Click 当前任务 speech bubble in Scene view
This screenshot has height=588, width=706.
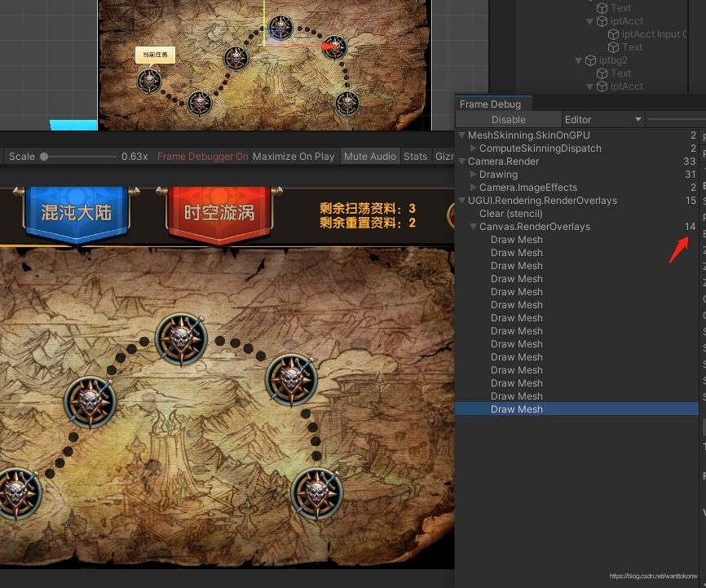click(x=156, y=55)
